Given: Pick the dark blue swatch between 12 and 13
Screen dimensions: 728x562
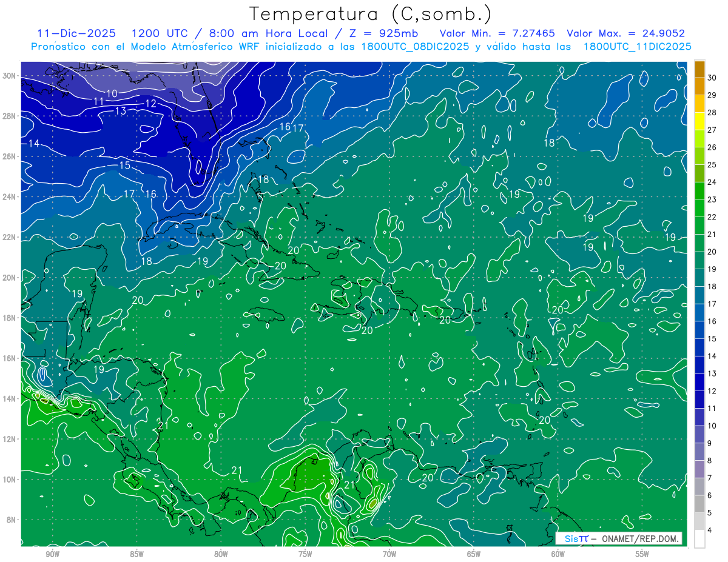Looking at the screenshot, I should tap(699, 383).
